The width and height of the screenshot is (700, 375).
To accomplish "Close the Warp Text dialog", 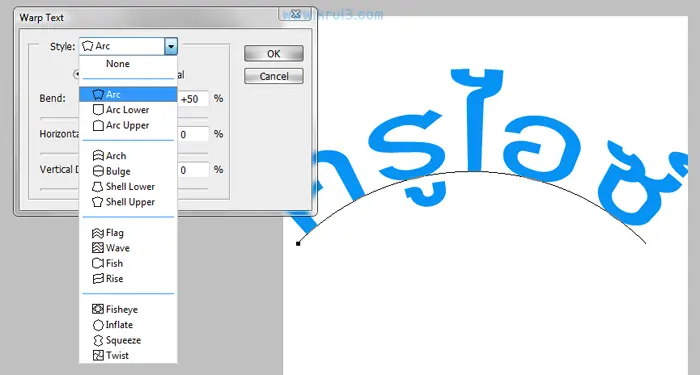I will coord(295,14).
